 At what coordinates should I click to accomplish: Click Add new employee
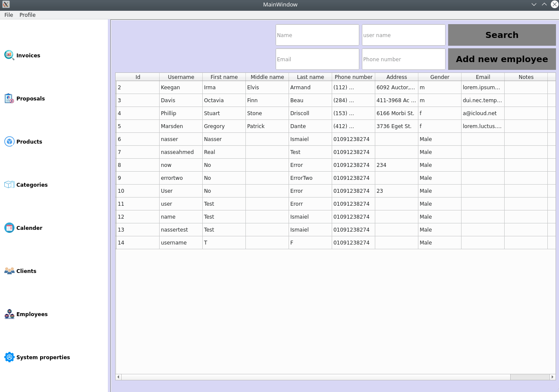[502, 59]
